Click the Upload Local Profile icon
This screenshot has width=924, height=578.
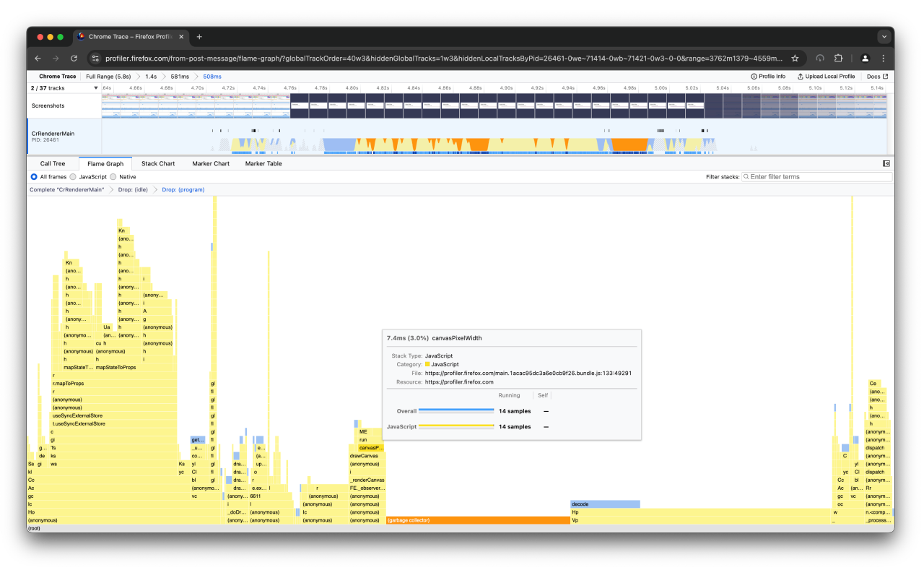(x=800, y=76)
